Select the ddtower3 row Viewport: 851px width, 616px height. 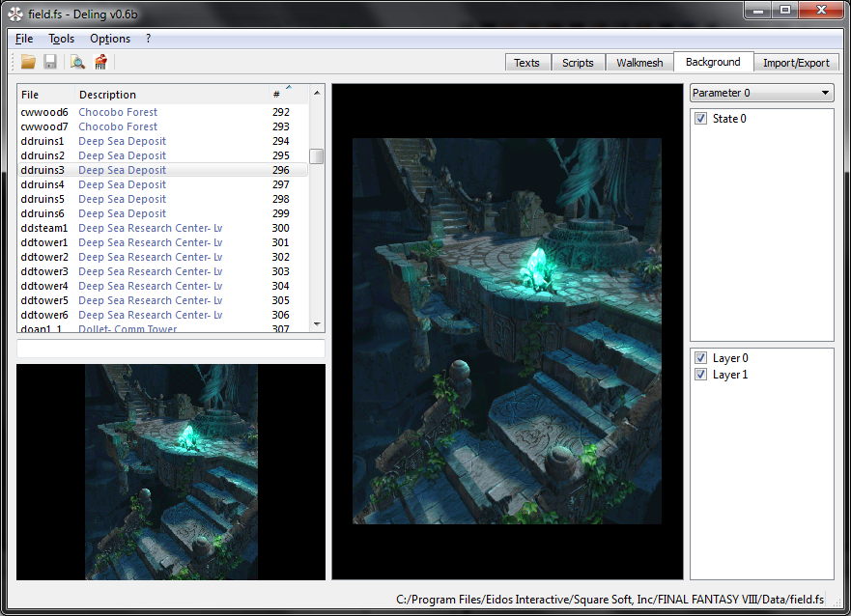coord(163,271)
